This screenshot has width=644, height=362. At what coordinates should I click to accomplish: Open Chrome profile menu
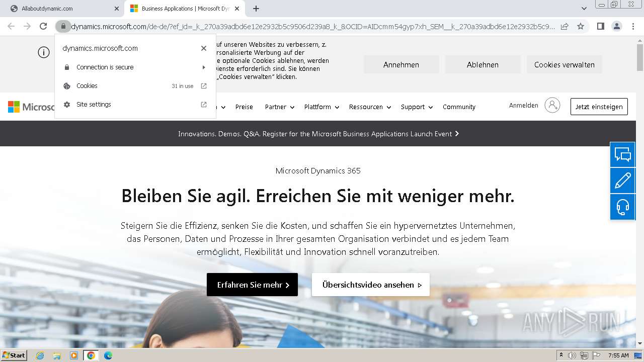(616, 26)
